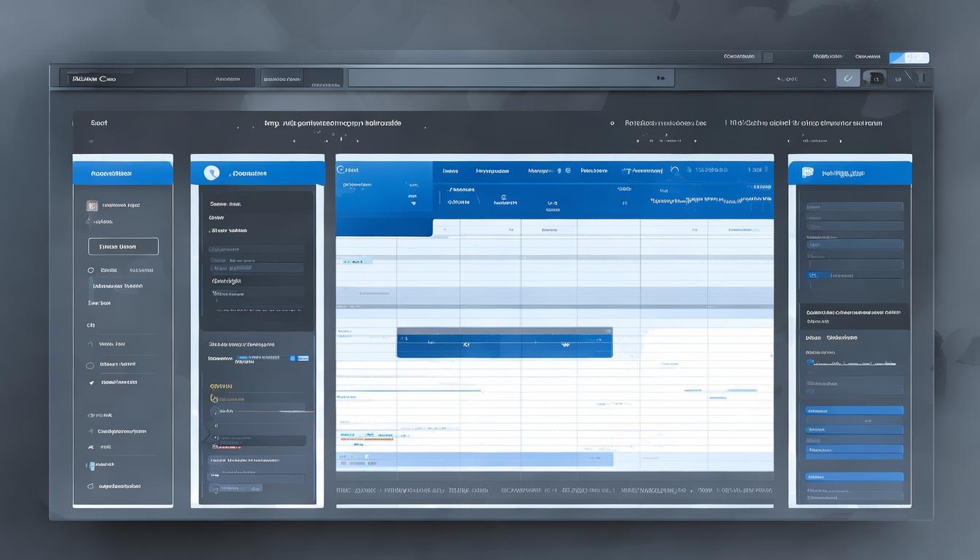980x560 pixels.
Task: Click the white round icon in the second panel header
Action: tap(211, 173)
